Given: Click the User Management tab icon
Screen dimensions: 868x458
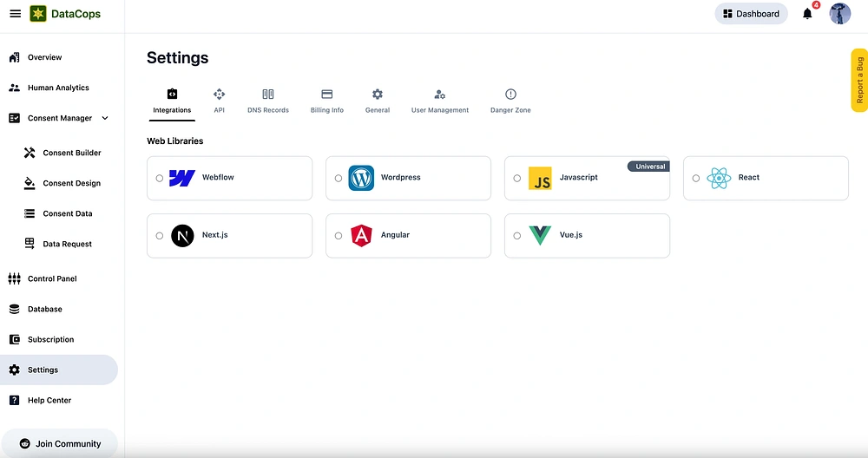Looking at the screenshot, I should tap(439, 95).
